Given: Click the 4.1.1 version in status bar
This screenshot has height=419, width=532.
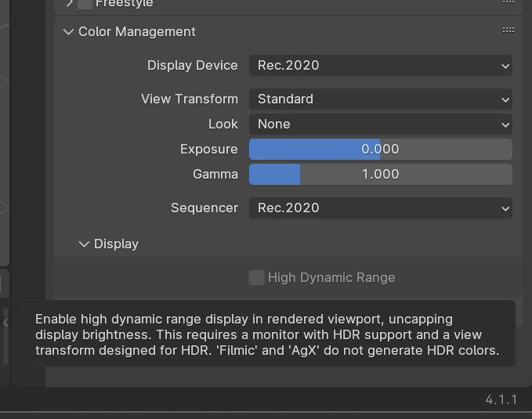Looking at the screenshot, I should tap(501, 400).
